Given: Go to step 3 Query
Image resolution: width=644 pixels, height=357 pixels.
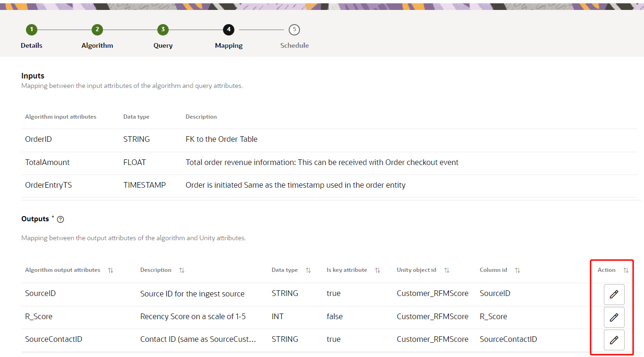Looking at the screenshot, I should [163, 29].
